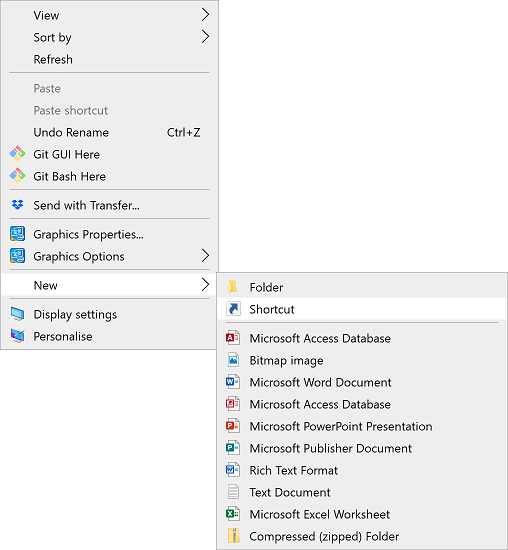Open the Graphics Options entry
Viewport: 508px width, 550px height.
(x=109, y=256)
